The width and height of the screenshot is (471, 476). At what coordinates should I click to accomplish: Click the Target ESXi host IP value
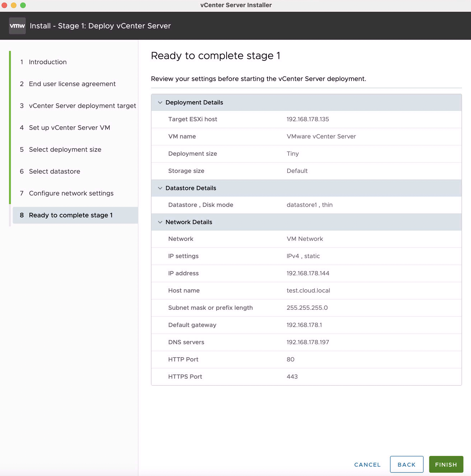(x=308, y=119)
